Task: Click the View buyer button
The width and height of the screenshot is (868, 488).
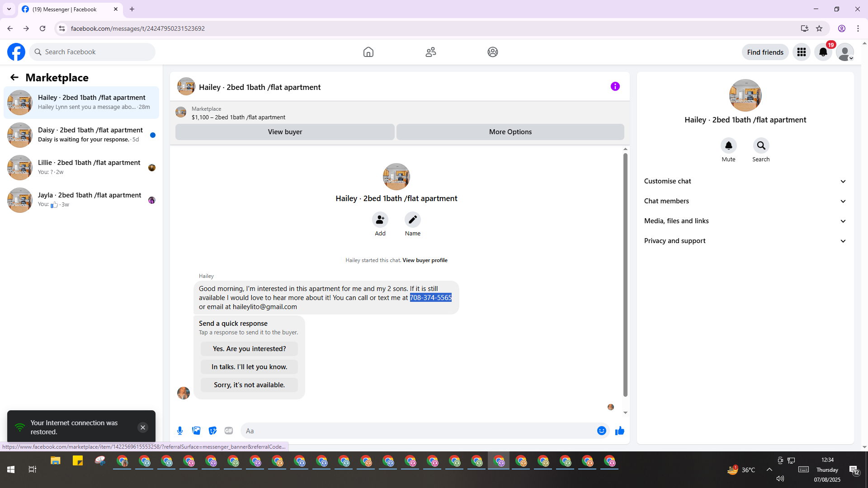Action: pyautogui.click(x=285, y=132)
